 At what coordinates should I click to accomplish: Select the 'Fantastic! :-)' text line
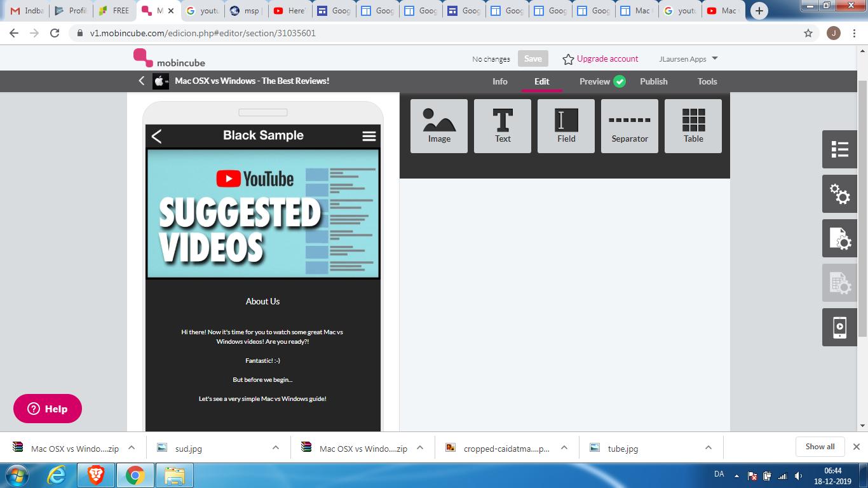pyautogui.click(x=262, y=360)
